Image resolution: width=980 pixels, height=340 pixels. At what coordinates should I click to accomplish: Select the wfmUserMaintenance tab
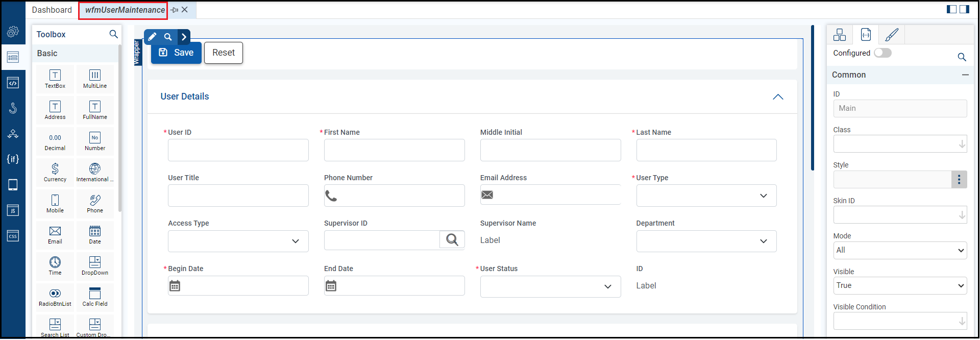click(x=125, y=10)
